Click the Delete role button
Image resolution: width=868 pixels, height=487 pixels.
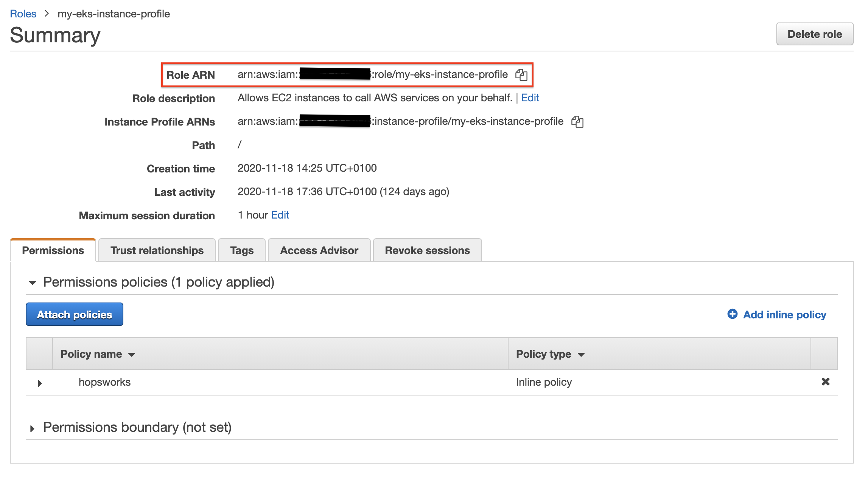pos(814,34)
